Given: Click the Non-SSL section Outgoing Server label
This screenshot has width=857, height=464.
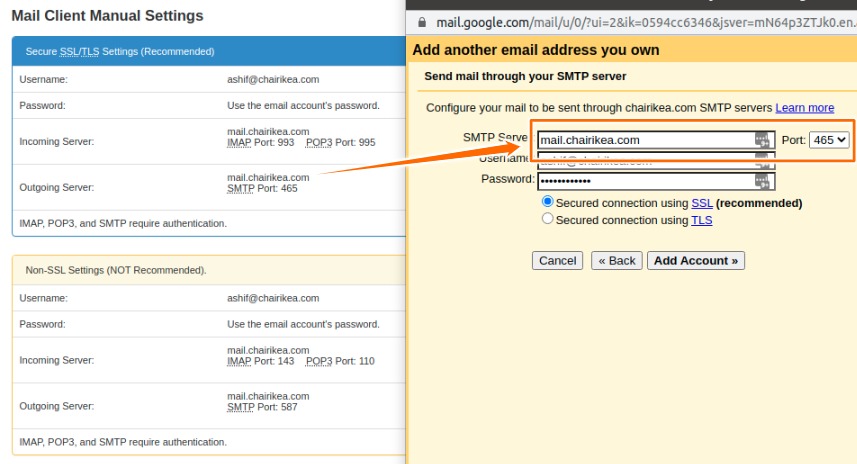Looking at the screenshot, I should tap(57, 406).
